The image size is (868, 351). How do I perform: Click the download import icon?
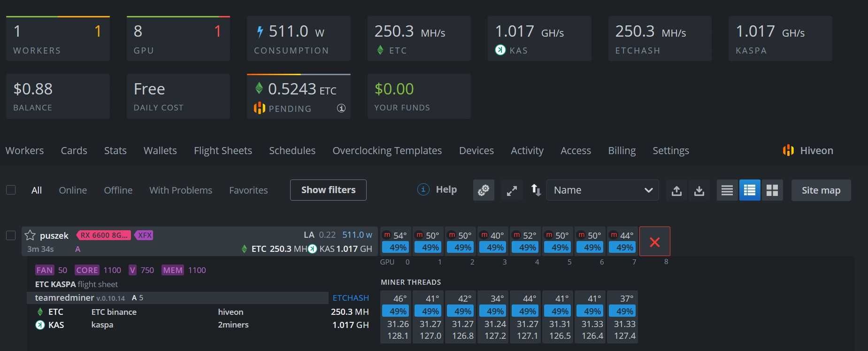coord(699,190)
